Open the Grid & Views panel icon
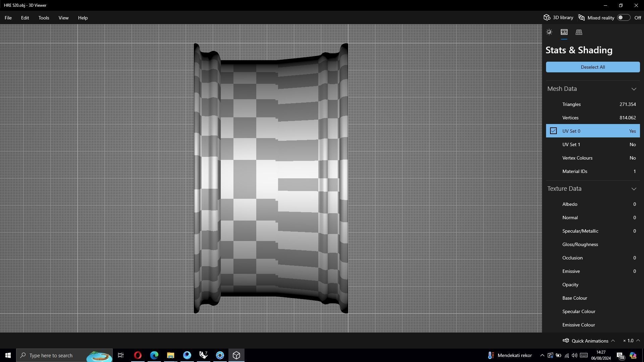 pos(579,32)
